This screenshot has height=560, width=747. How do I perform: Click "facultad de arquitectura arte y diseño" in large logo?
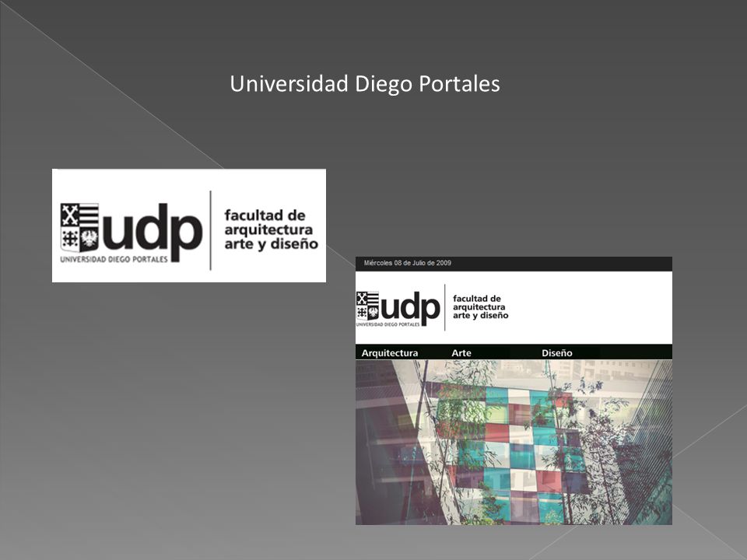[x=271, y=229]
